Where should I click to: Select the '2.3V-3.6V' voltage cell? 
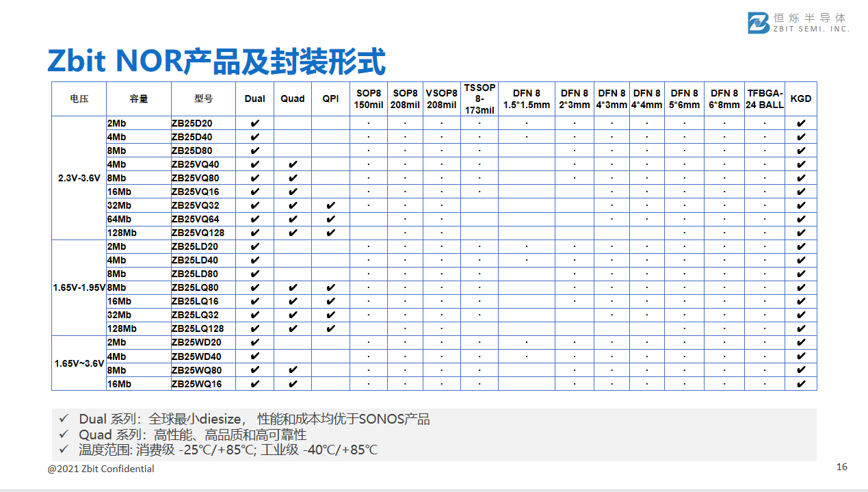[x=79, y=178]
